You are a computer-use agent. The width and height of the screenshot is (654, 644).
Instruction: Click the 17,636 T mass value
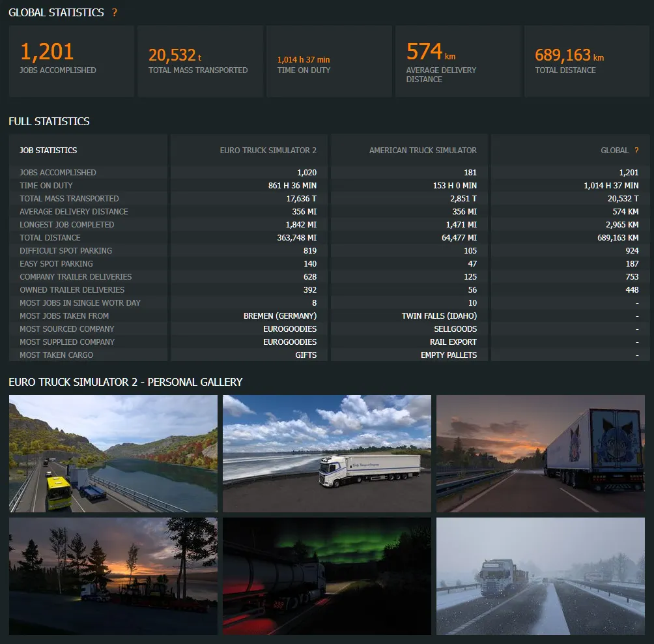[301, 199]
